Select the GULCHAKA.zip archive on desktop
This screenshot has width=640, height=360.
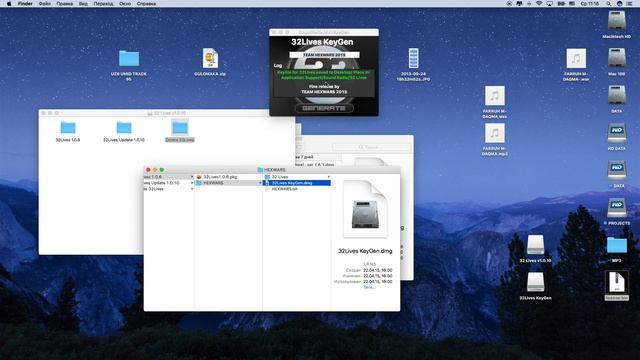click(210, 58)
